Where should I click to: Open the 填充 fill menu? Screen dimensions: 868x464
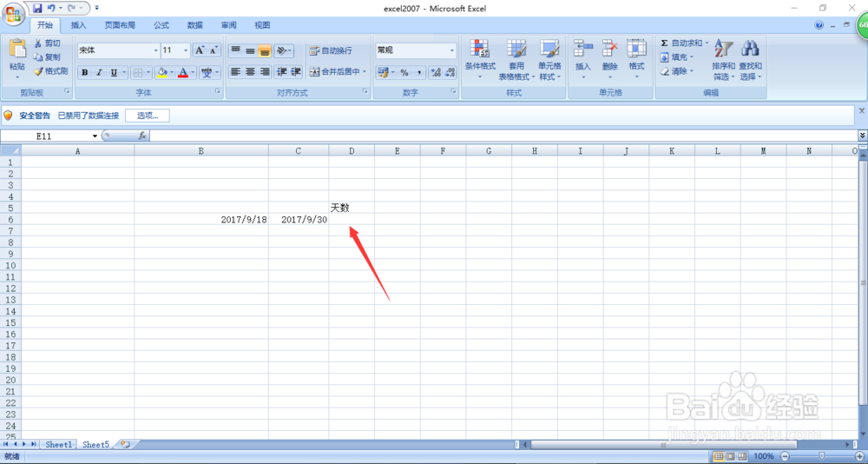click(676, 57)
